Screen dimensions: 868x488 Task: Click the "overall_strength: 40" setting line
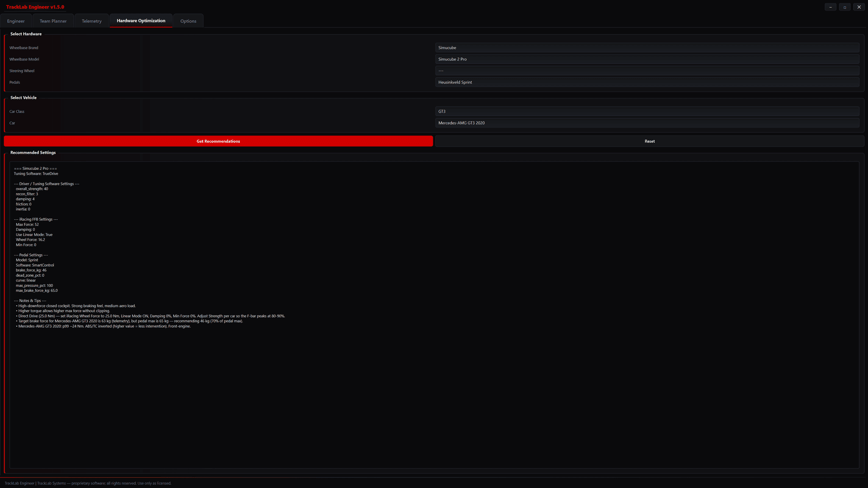[x=32, y=189]
